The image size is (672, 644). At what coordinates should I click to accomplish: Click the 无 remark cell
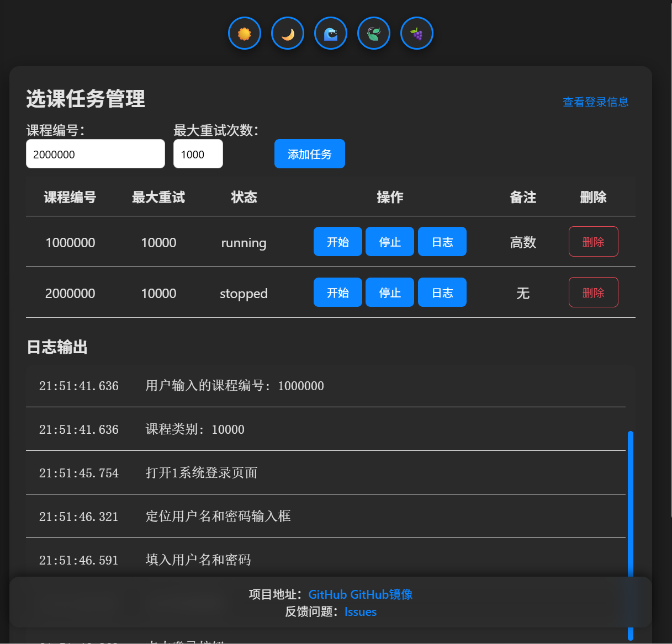point(523,293)
